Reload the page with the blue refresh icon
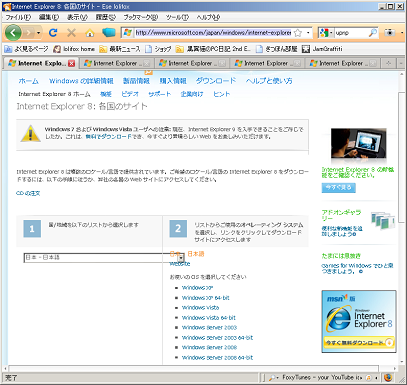Screen dimensions: 407x385 click(x=53, y=33)
